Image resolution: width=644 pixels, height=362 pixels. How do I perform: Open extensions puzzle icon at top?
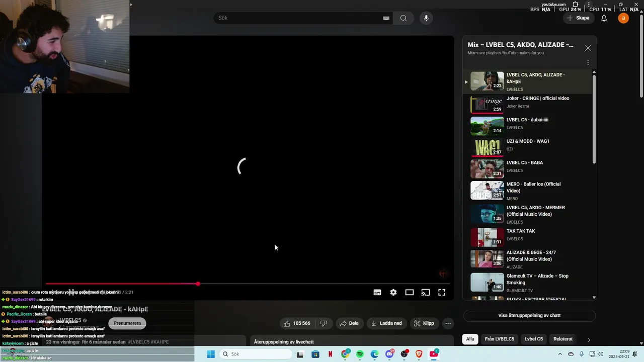(576, 5)
